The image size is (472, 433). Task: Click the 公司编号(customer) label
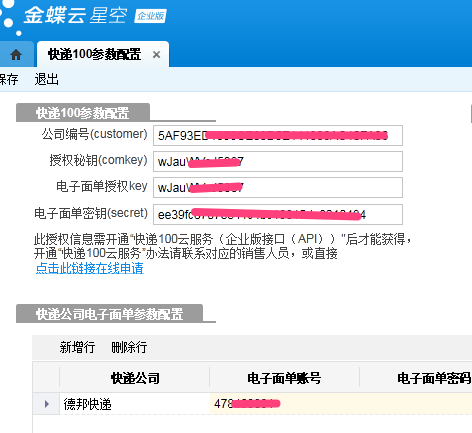point(95,134)
